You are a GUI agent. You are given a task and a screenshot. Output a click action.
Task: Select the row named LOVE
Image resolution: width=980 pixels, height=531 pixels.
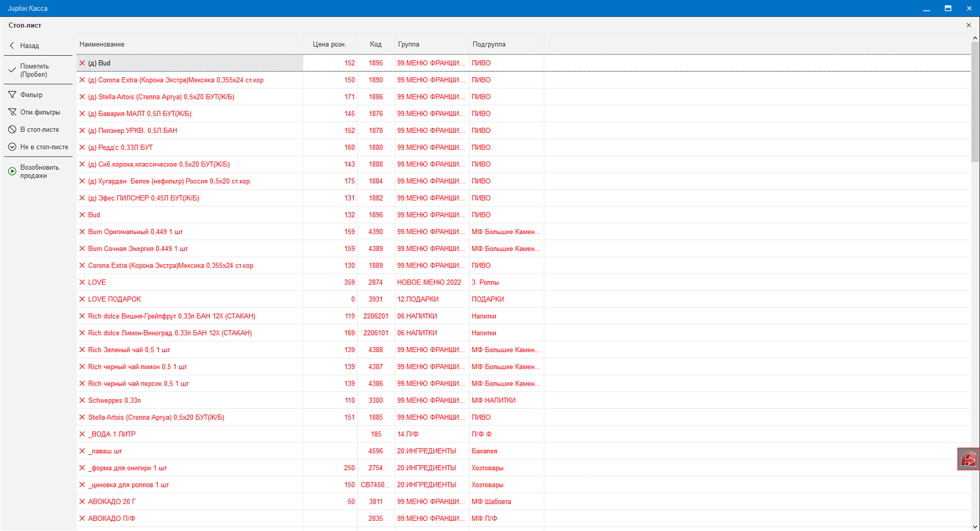click(523, 282)
